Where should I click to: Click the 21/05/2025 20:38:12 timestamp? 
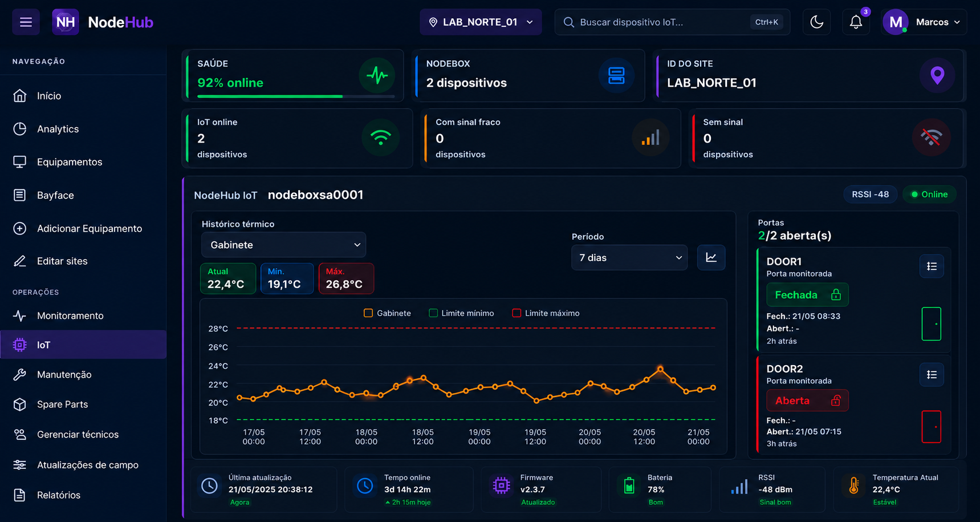(x=270, y=489)
